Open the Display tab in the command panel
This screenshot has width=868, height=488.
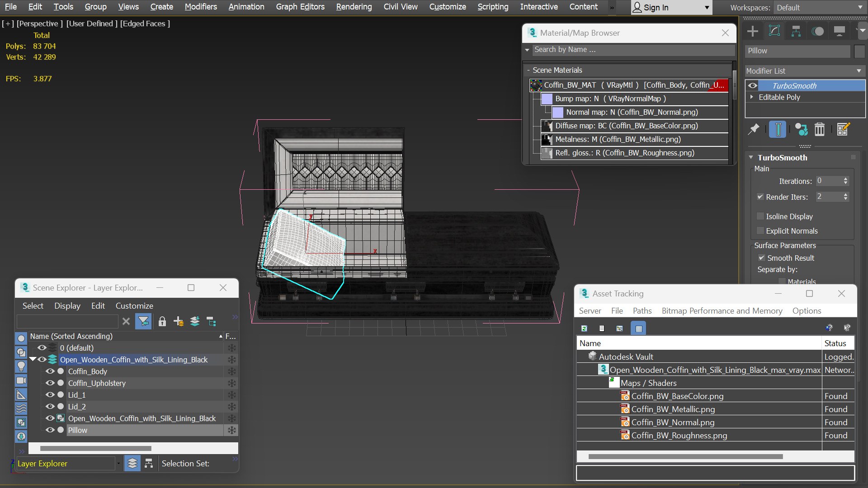coord(840,31)
